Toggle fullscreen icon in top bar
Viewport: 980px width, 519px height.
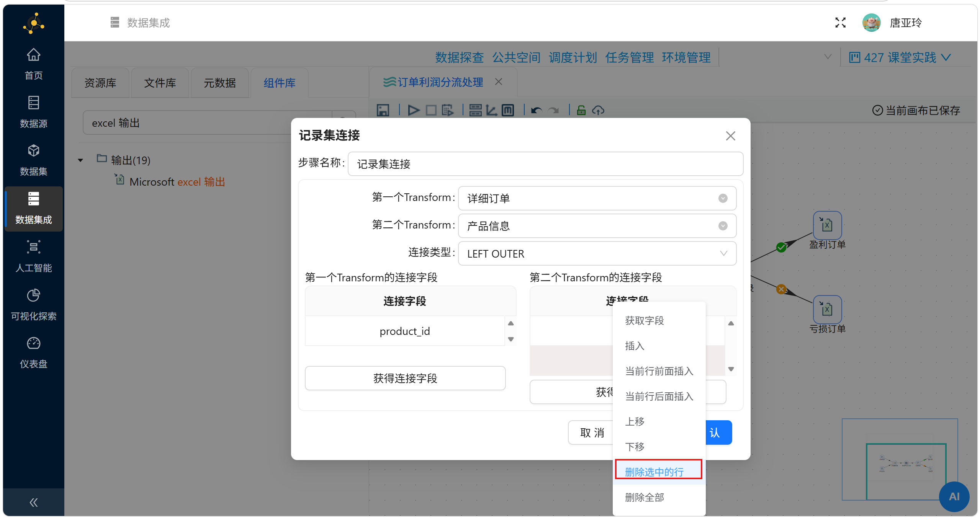[840, 23]
